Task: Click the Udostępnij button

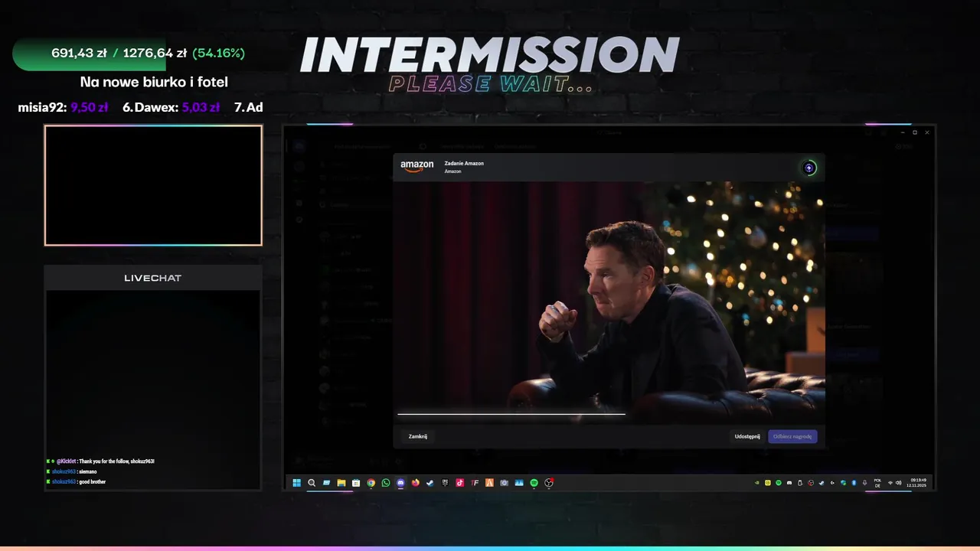Action: pos(747,436)
